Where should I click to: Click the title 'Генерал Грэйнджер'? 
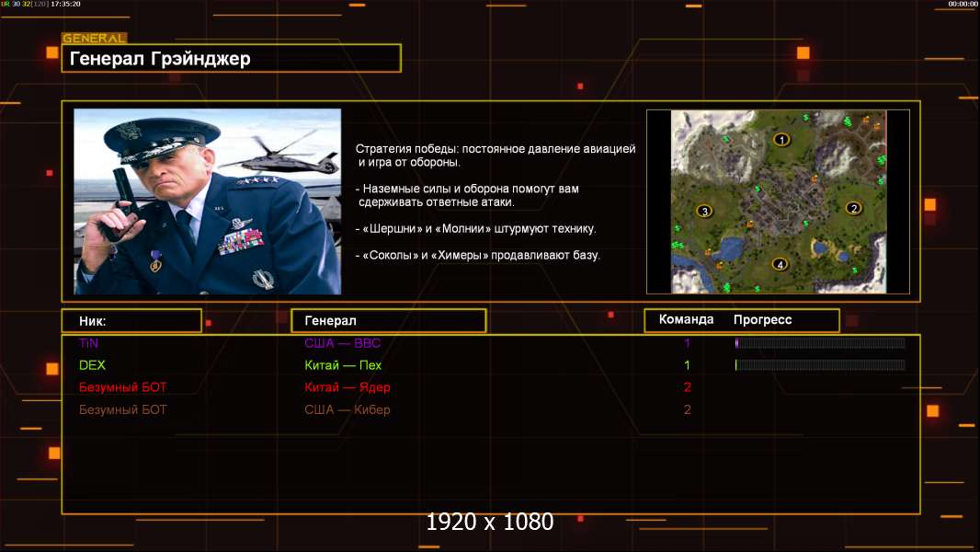click(x=160, y=59)
